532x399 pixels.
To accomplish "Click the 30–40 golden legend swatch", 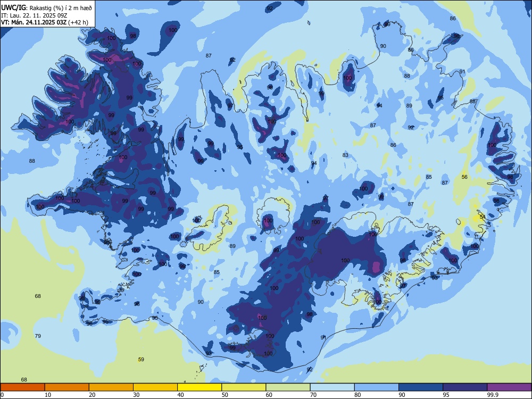I will pyautogui.click(x=155, y=387).
